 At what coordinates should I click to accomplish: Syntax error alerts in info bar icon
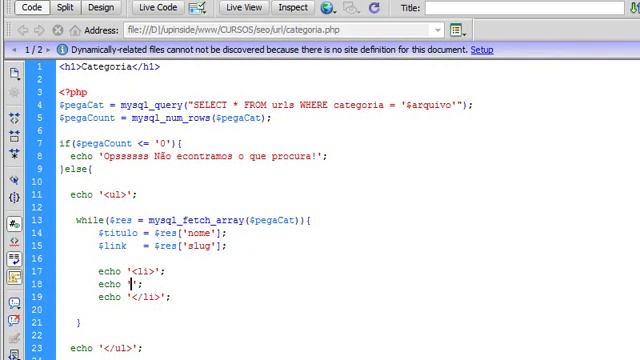(14, 277)
